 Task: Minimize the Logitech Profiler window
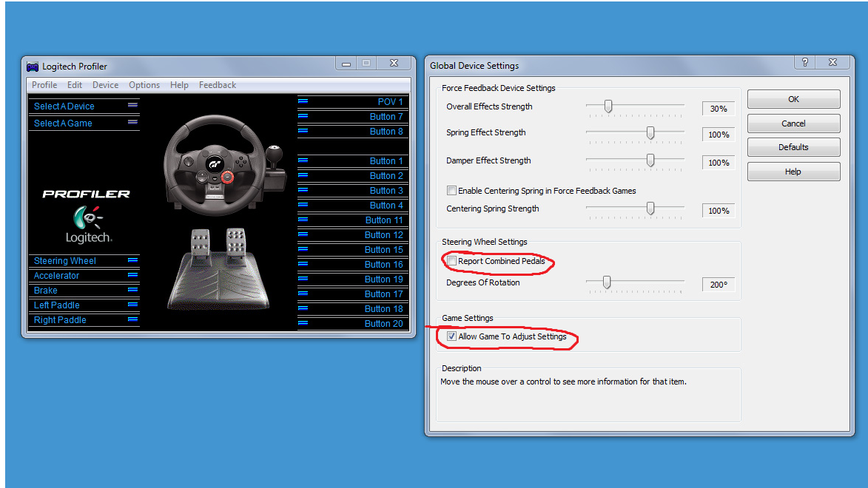pyautogui.click(x=346, y=64)
